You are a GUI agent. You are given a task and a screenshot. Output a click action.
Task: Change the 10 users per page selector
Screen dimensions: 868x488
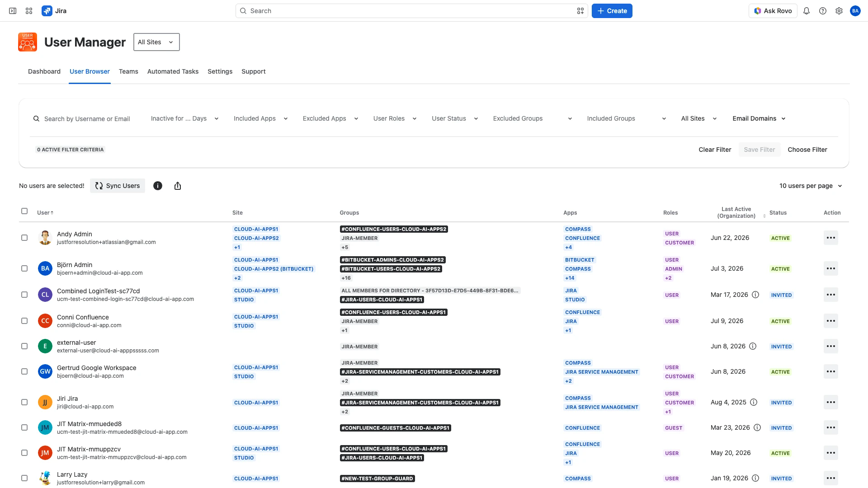click(x=811, y=186)
